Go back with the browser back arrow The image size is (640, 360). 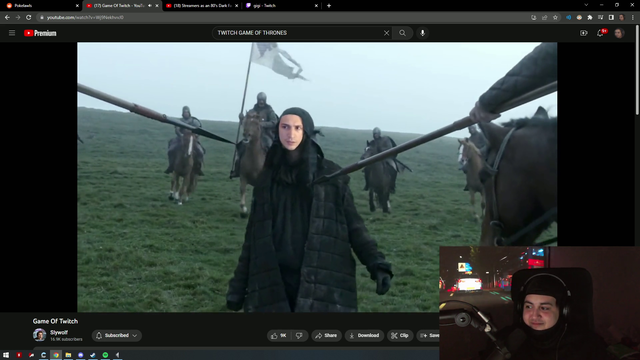coord(7,18)
